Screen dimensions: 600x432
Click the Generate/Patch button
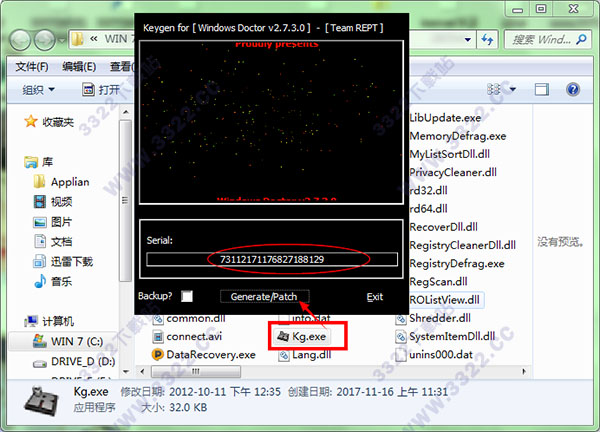point(264,296)
